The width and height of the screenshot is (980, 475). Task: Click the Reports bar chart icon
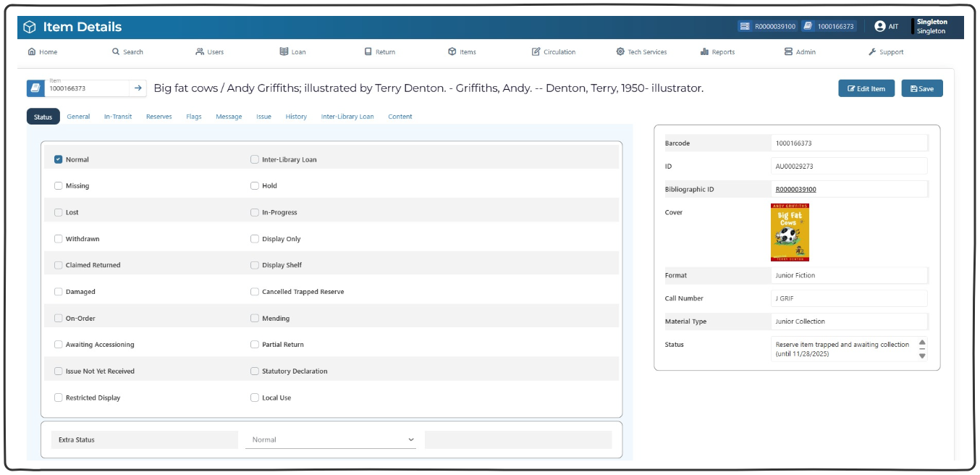coord(704,52)
